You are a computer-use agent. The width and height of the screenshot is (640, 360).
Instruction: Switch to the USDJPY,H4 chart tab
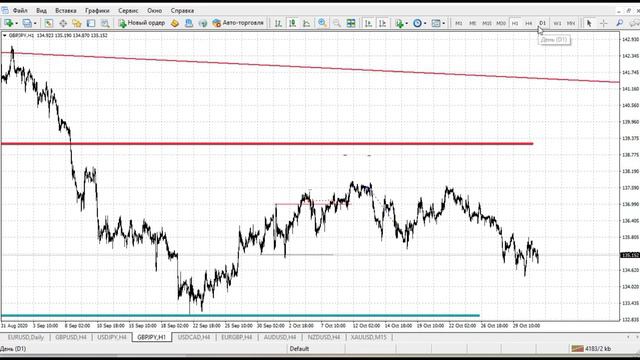(112, 338)
